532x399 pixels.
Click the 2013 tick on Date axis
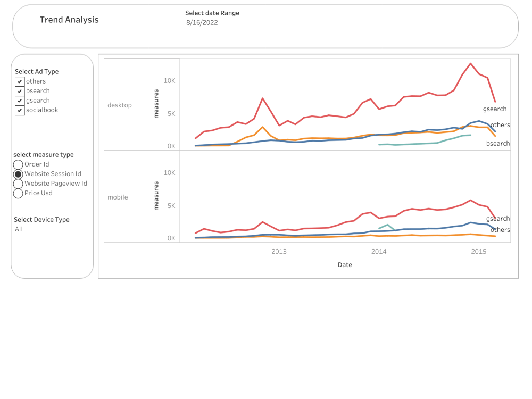(x=279, y=252)
